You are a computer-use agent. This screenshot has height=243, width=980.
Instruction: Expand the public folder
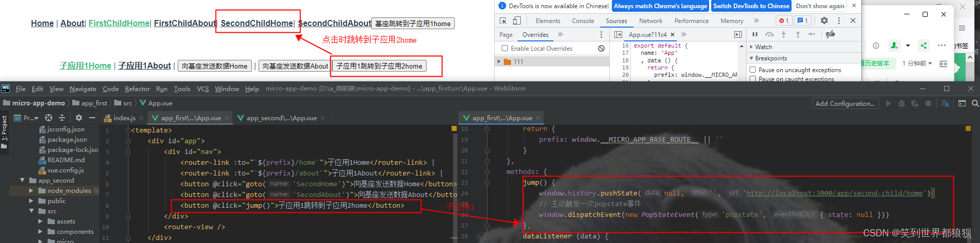tap(31, 201)
